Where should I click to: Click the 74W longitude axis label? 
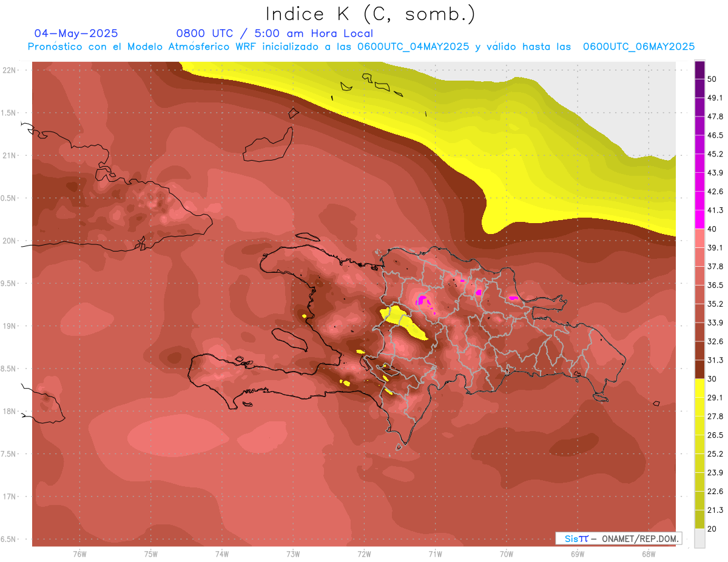tap(222, 554)
